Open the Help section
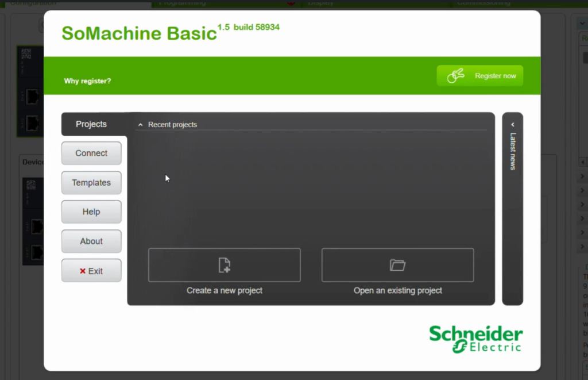This screenshot has width=588, height=380. (91, 212)
